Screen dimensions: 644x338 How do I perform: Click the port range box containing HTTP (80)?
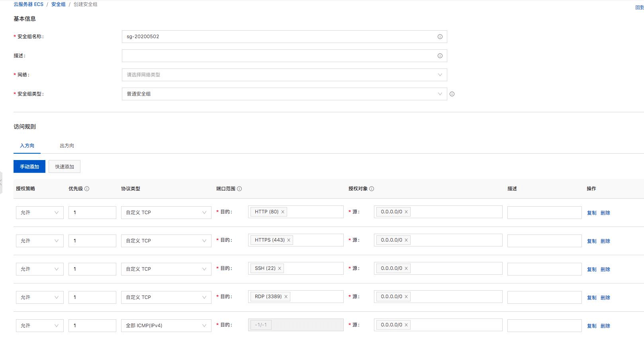pos(296,212)
